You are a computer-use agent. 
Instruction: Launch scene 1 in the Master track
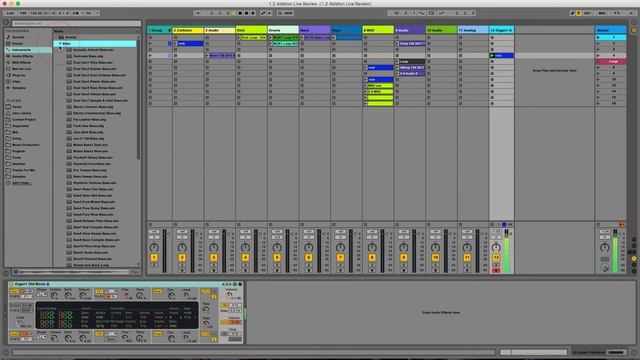599,38
